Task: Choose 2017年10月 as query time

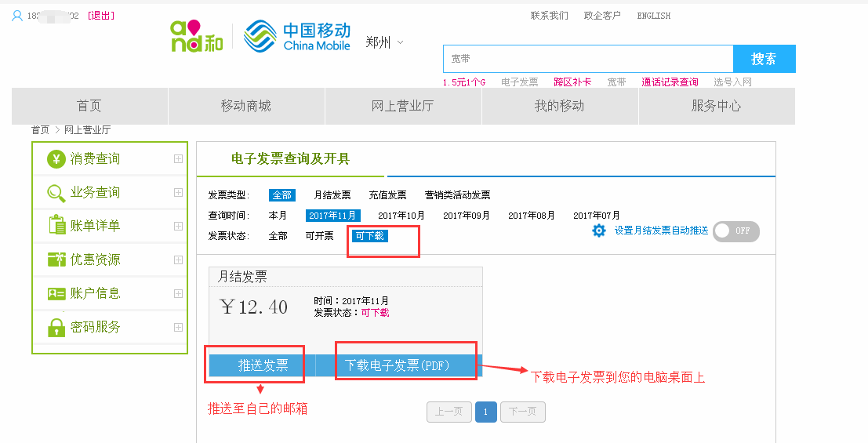Action: pos(401,216)
